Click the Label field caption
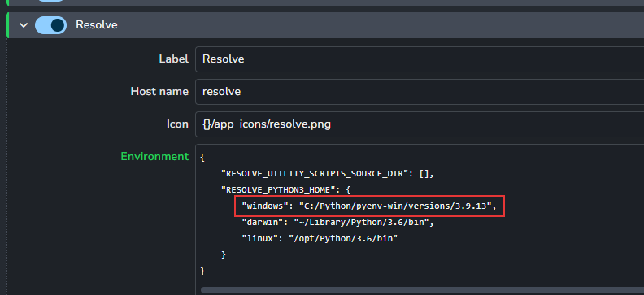 pos(173,59)
